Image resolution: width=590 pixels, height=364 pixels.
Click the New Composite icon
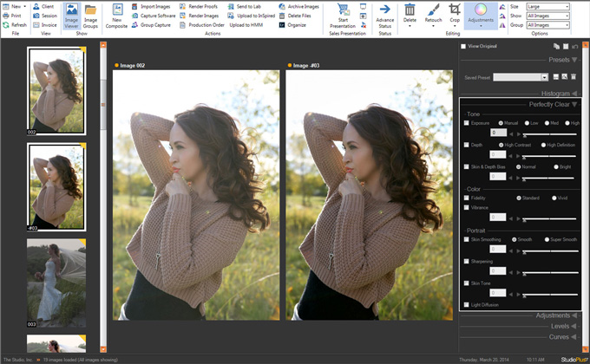(x=116, y=10)
